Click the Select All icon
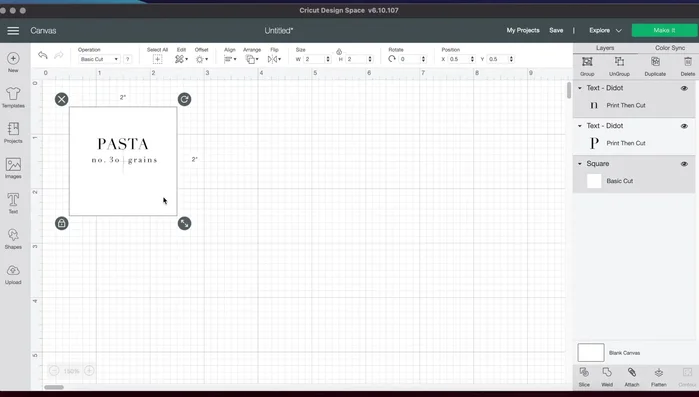Viewport: 699px width, 397px height. 157,59
